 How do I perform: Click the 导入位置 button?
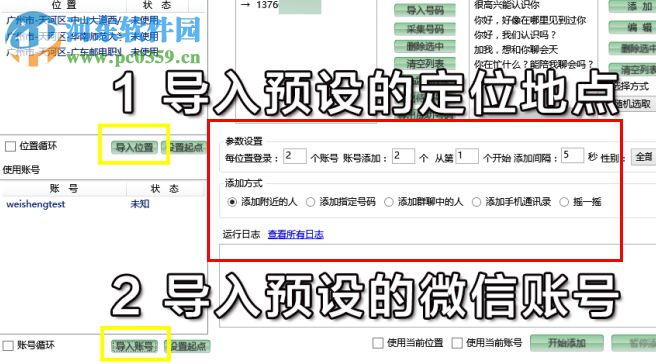point(134,147)
